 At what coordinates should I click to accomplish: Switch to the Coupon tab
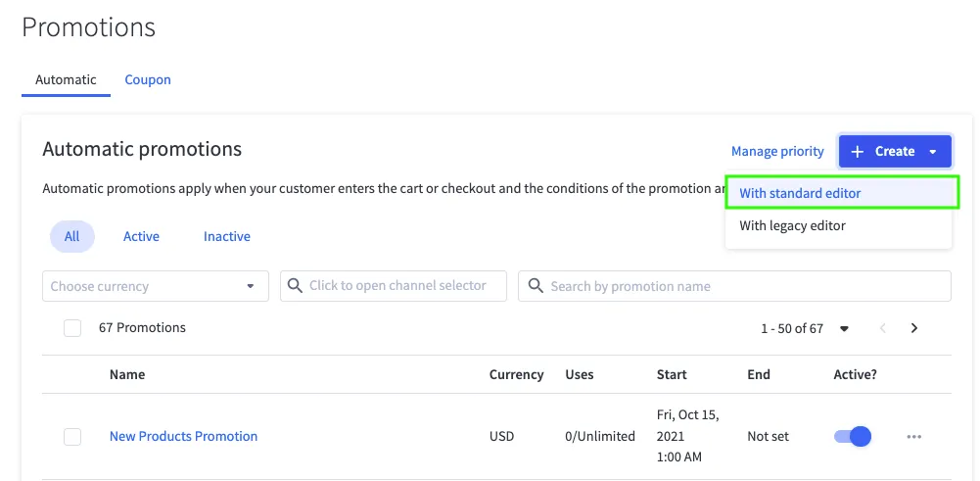148,79
